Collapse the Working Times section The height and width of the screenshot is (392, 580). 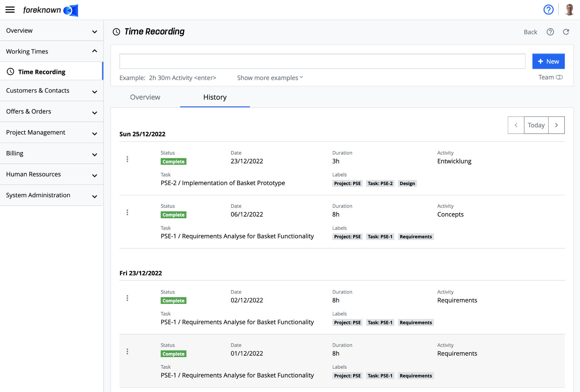(x=52, y=51)
